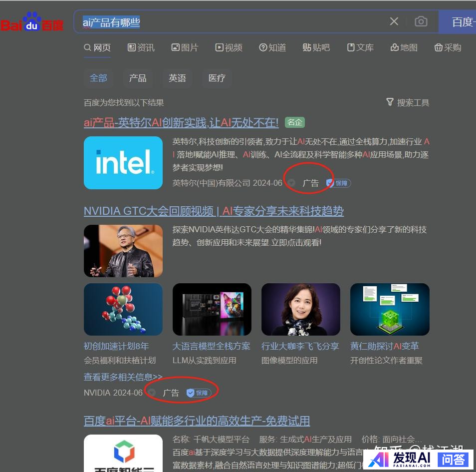Viewport: 476px width, 472px height.
Task: Clear the search box with X
Action: click(394, 21)
